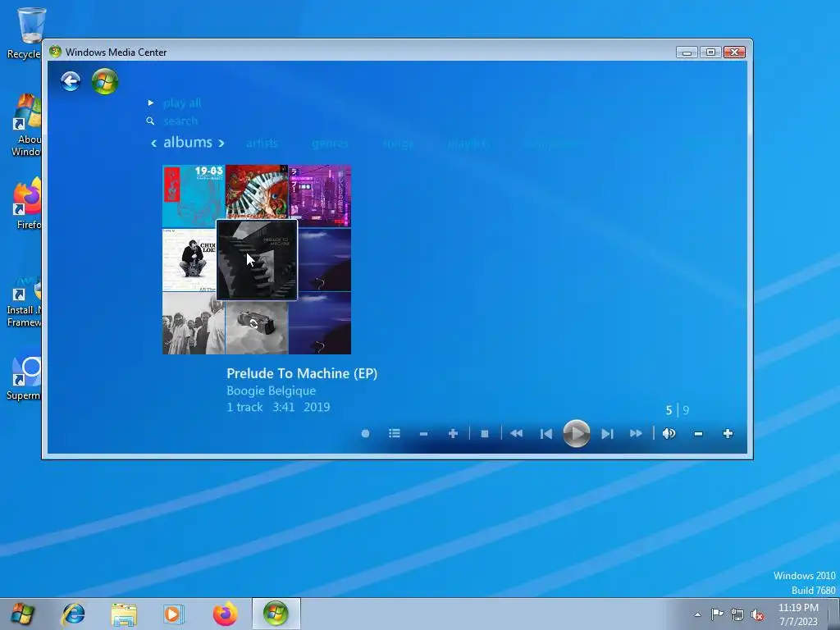The height and width of the screenshot is (630, 840).
Task: Switch to the composers view
Action: [x=550, y=143]
